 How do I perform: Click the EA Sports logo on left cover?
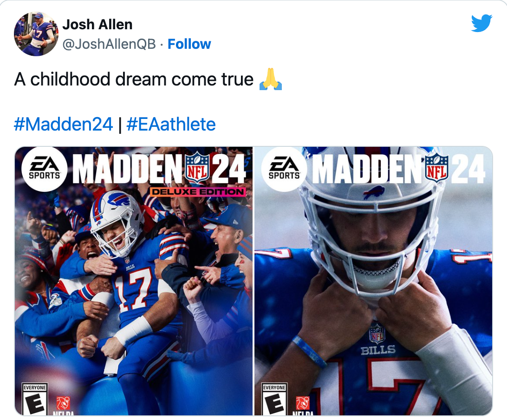(x=45, y=169)
